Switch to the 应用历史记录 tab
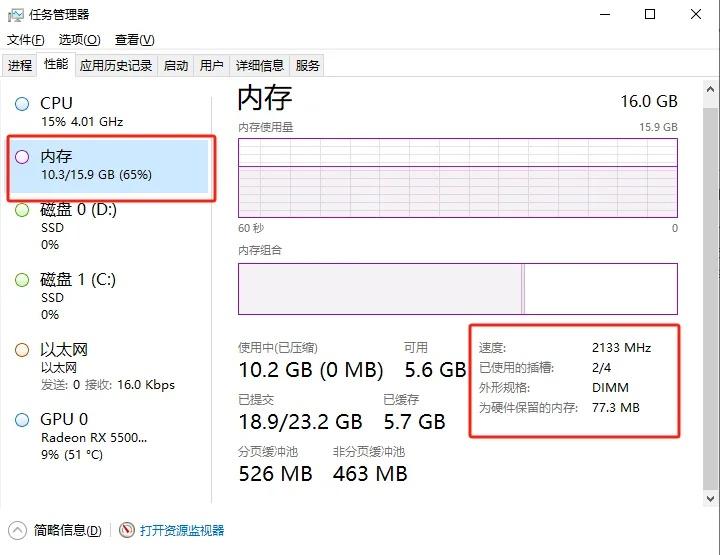Image resolution: width=720 pixels, height=555 pixels. point(116,66)
